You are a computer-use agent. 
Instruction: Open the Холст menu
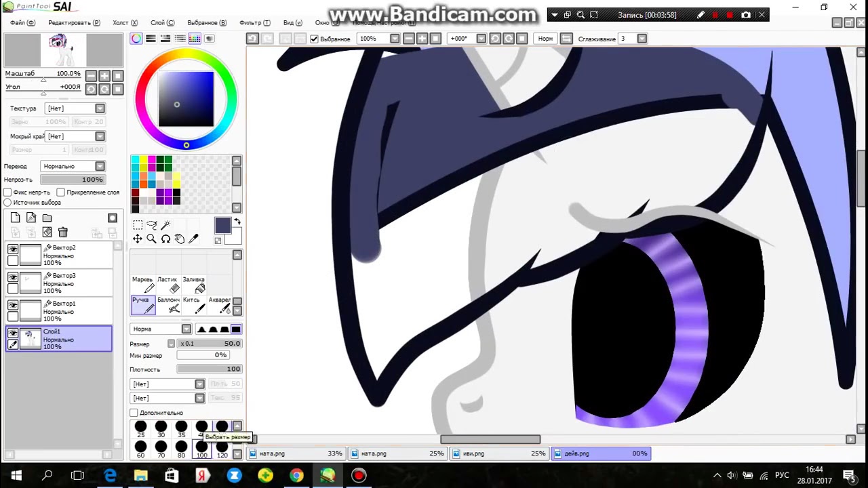point(125,22)
